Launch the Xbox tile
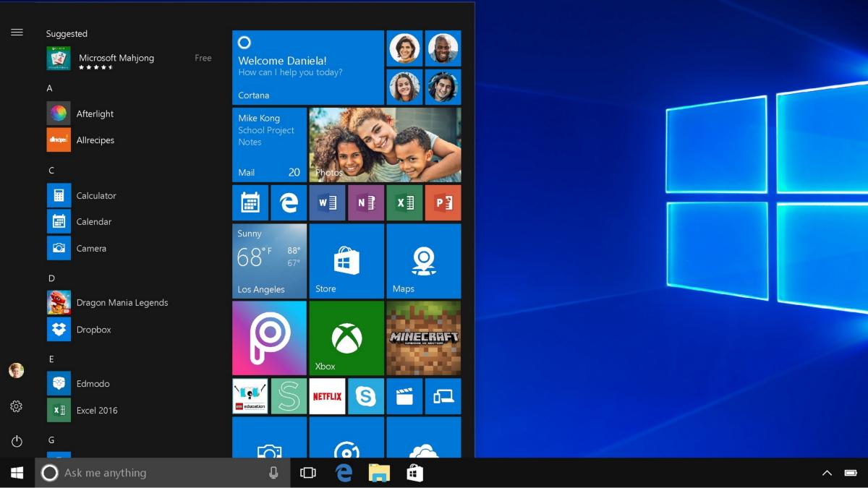The height and width of the screenshot is (488, 868). tap(346, 338)
